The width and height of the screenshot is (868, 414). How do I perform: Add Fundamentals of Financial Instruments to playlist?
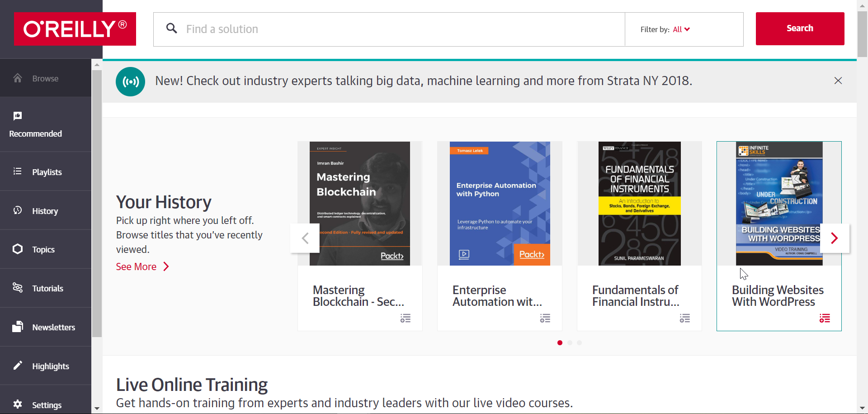[x=685, y=318]
